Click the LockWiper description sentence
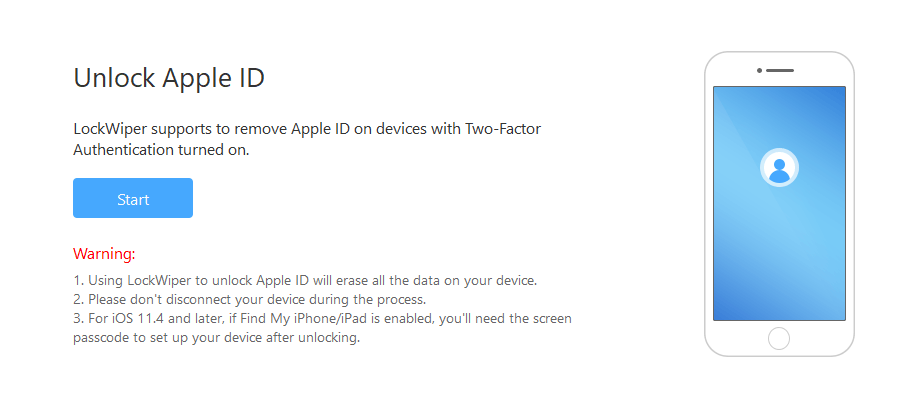923x398 pixels. (307, 139)
